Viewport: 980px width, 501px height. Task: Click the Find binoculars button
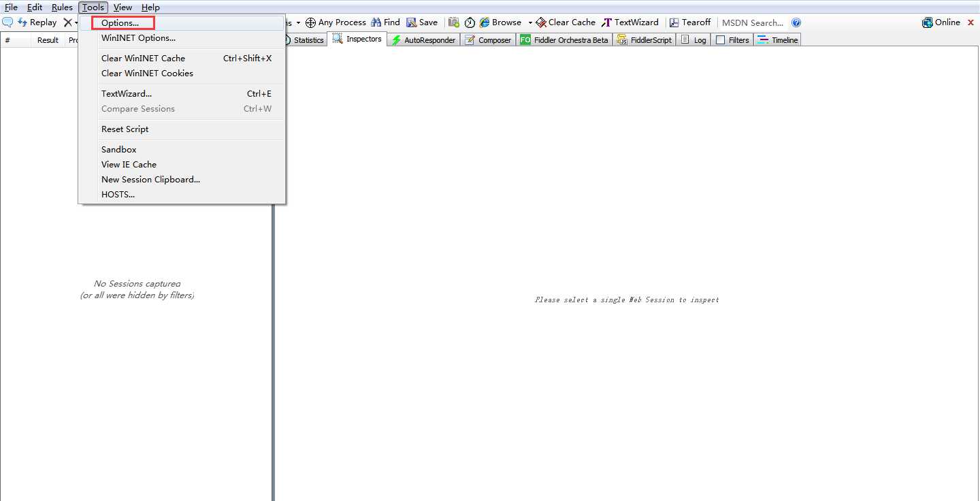pos(385,22)
